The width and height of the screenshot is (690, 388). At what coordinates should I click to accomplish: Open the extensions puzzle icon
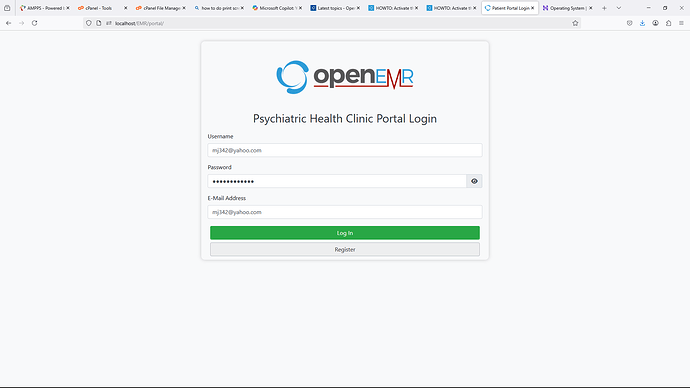point(668,23)
